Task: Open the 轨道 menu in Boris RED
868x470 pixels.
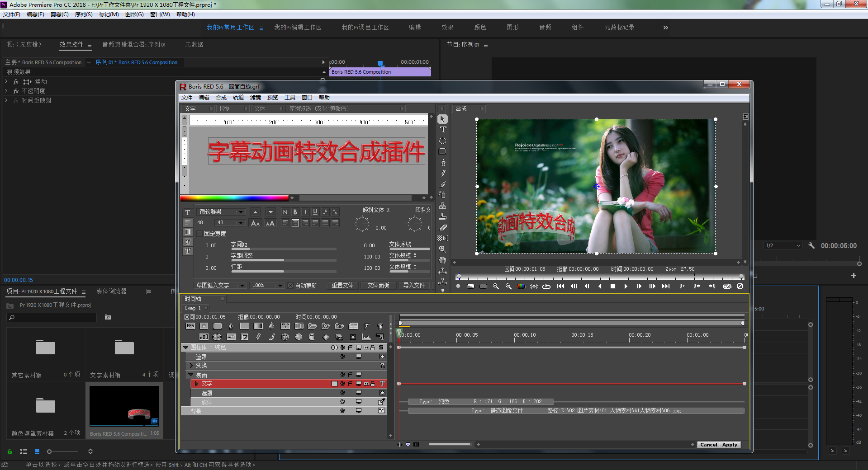Action: 238,98
